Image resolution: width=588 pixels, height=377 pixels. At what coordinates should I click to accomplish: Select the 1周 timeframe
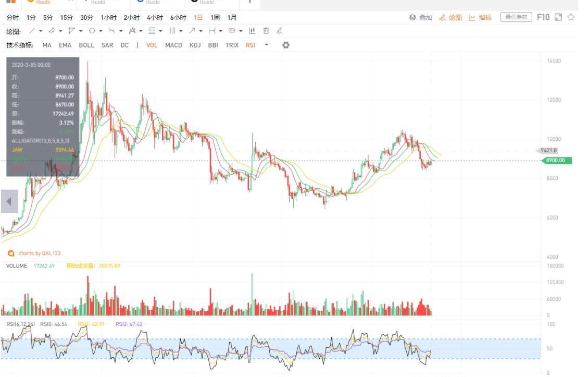(x=215, y=17)
